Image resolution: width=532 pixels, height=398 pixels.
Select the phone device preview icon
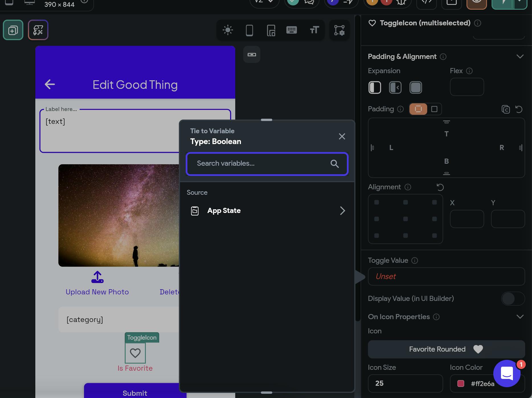pos(249,30)
